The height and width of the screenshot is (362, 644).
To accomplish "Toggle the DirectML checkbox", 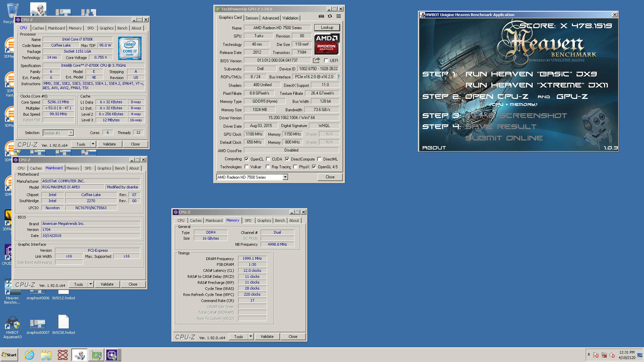I will tap(319, 159).
